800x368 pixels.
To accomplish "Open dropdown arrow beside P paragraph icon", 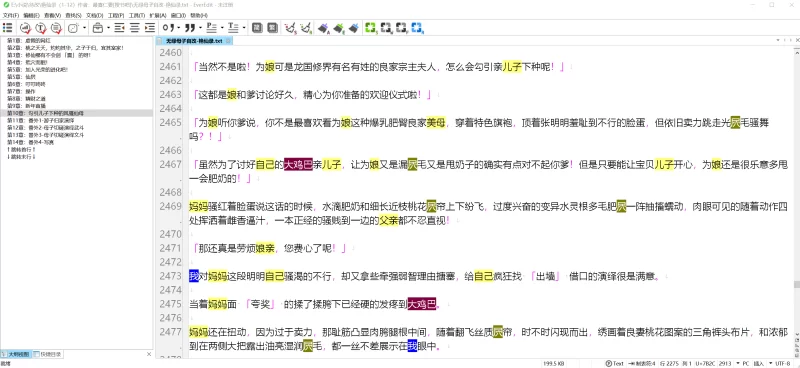I will click(x=222, y=28).
